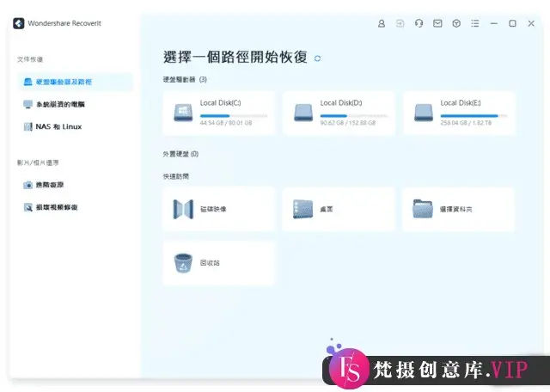Click the Wondershare Recoverit logo
Viewport: 550px width, 392px height.
(19, 23)
